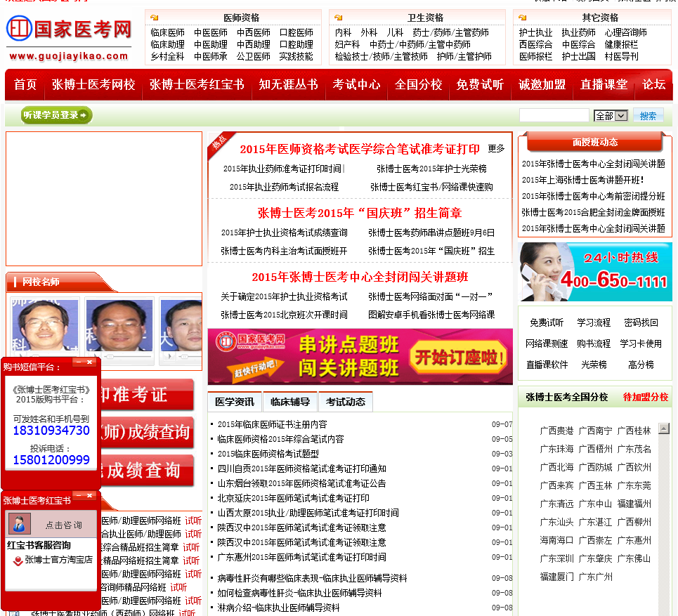Click the search text input box

coord(554,115)
